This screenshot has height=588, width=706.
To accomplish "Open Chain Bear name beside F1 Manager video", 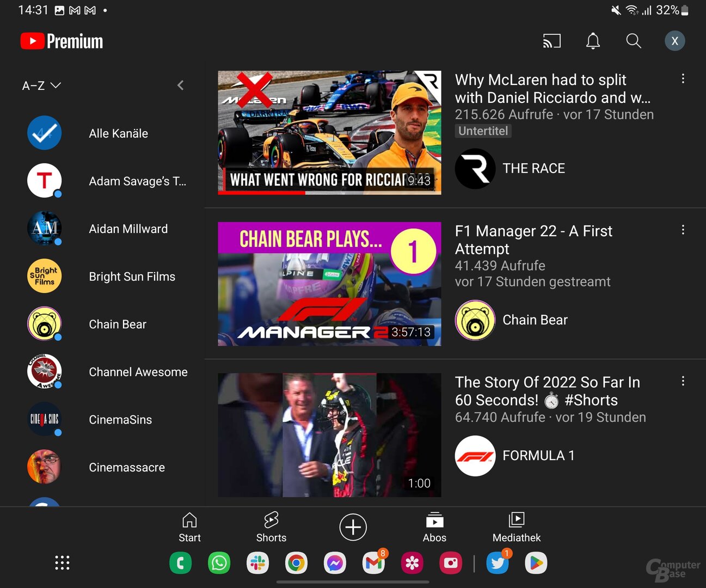I will click(x=535, y=320).
